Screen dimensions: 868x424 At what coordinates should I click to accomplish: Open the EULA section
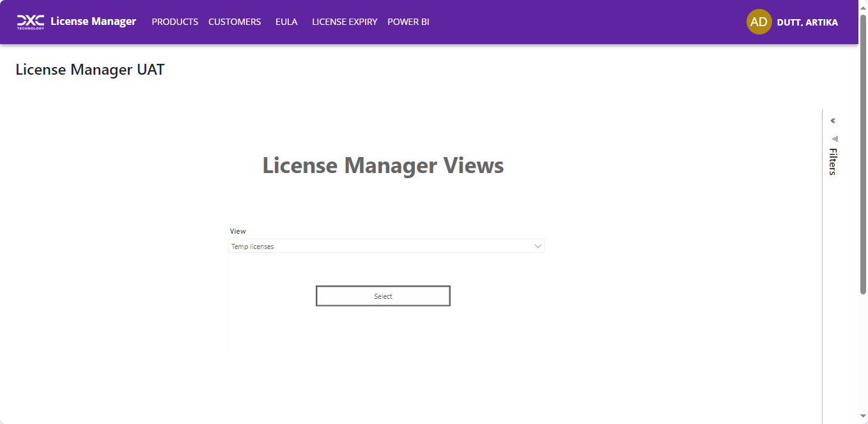[x=286, y=22]
